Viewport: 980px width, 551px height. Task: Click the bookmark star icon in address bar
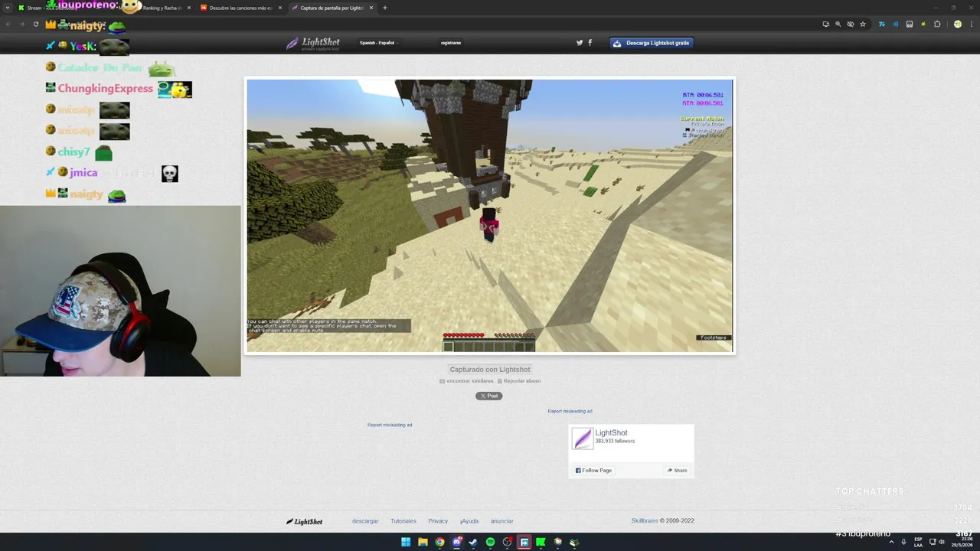tap(863, 24)
